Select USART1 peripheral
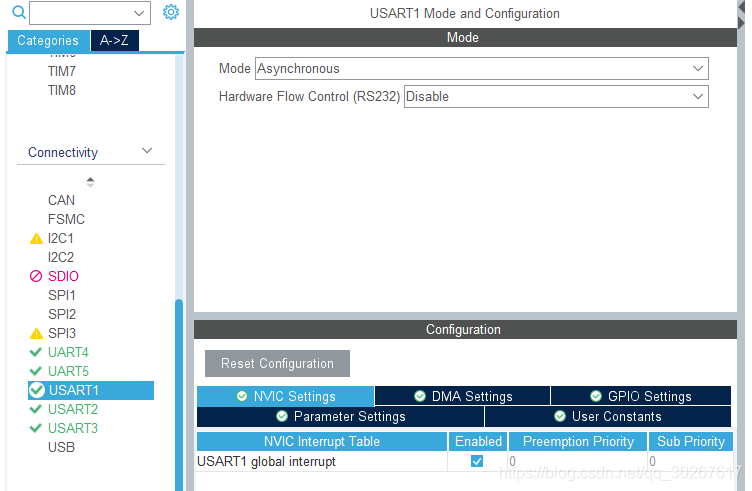 point(91,390)
